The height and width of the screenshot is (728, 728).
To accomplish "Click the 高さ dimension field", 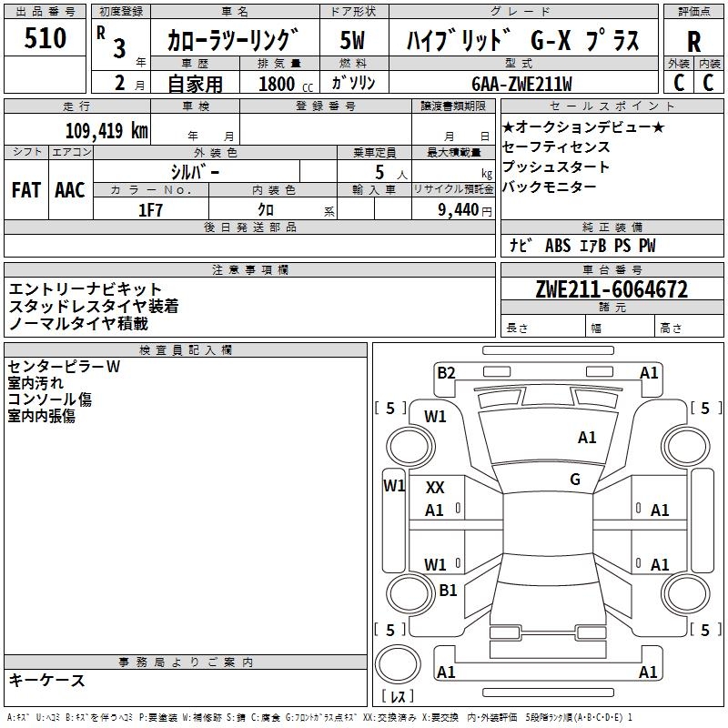I will point(689,328).
